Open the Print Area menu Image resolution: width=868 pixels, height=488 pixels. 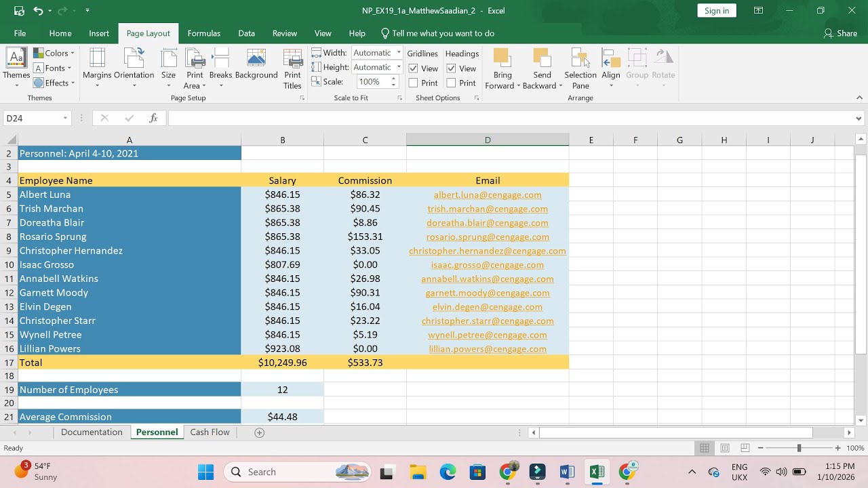coord(195,68)
